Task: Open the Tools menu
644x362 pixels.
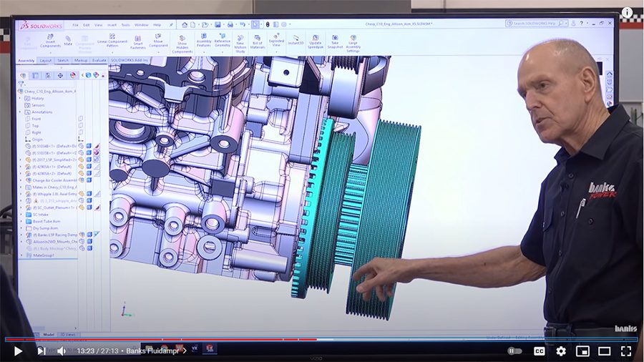Action: (x=126, y=25)
